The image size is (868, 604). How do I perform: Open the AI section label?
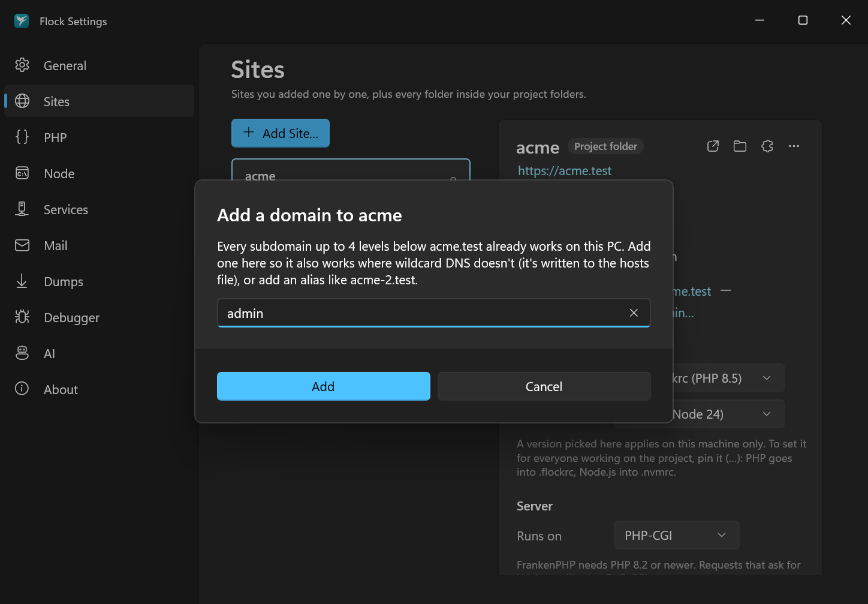pos(49,353)
